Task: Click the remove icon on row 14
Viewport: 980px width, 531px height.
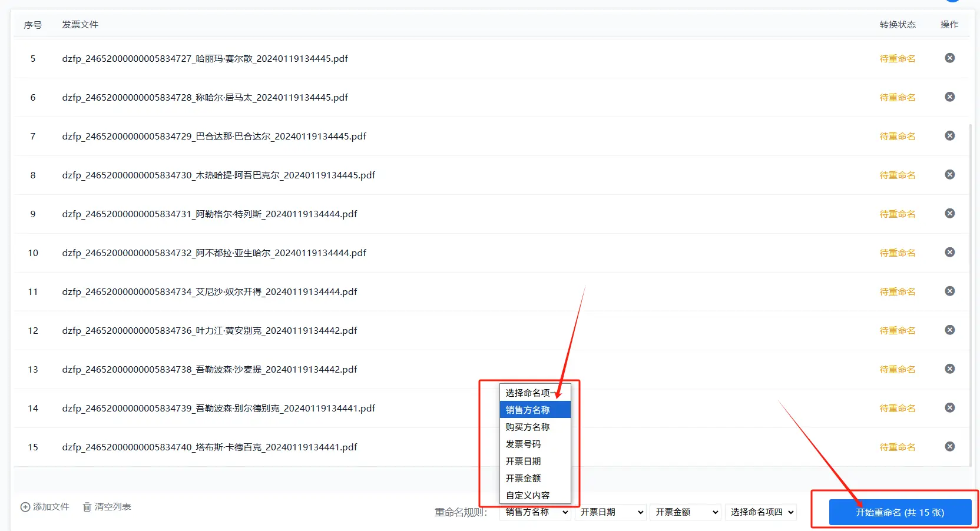Action: [949, 408]
